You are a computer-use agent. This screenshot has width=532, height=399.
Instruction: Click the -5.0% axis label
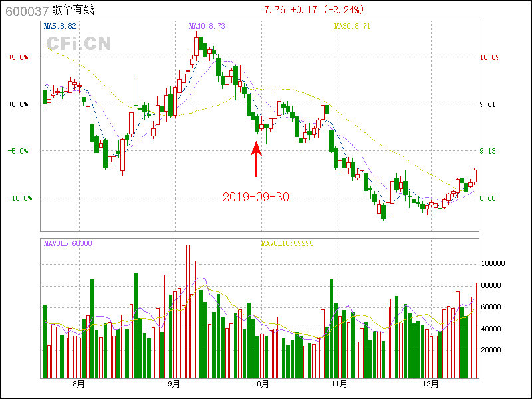point(19,151)
